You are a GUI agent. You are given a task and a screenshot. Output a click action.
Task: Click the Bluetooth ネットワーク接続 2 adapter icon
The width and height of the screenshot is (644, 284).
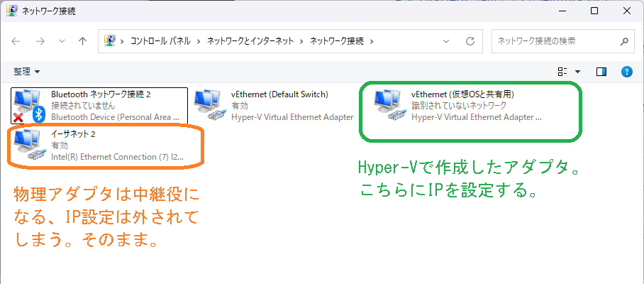click(28, 104)
